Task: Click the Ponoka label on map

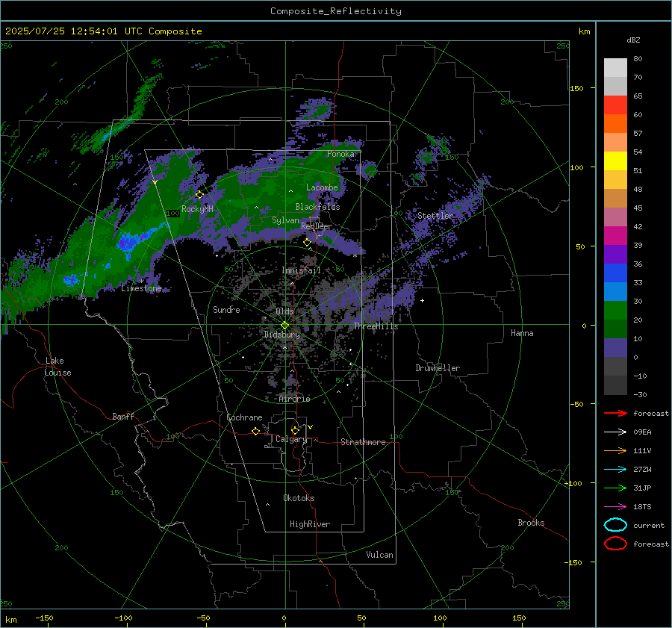Action: point(340,154)
